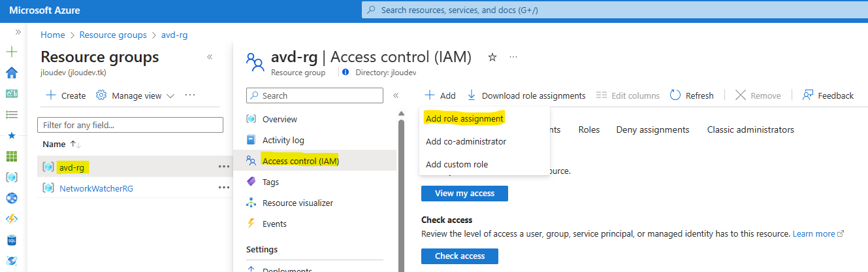Choose Add custom role from the dropdown
This screenshot has height=272, width=868.
click(457, 164)
